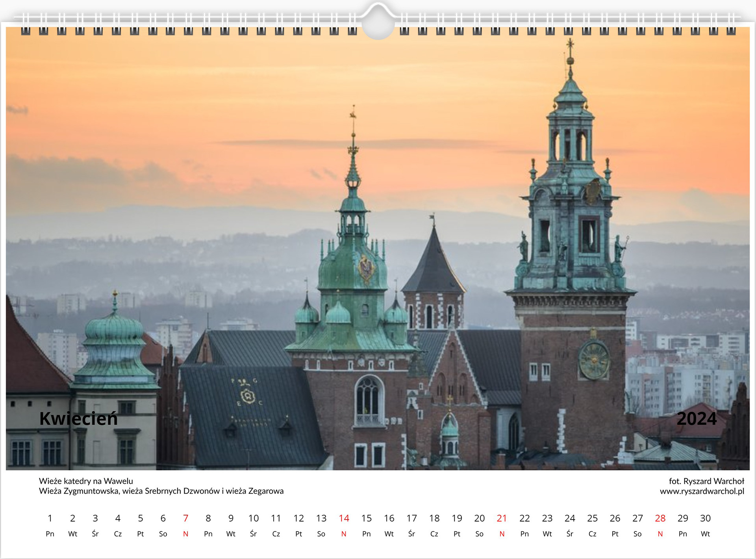
Task: Select day 30, the last date
Action: pos(705,518)
